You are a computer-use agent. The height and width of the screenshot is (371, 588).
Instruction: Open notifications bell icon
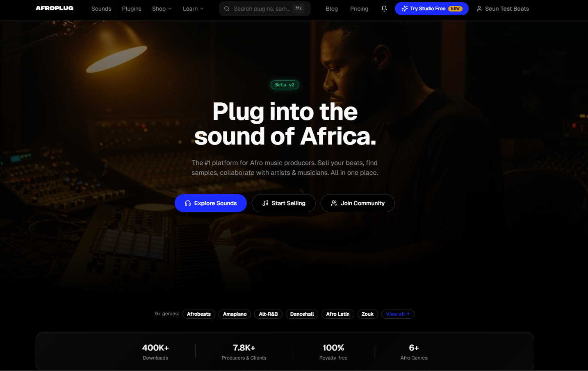pos(384,9)
